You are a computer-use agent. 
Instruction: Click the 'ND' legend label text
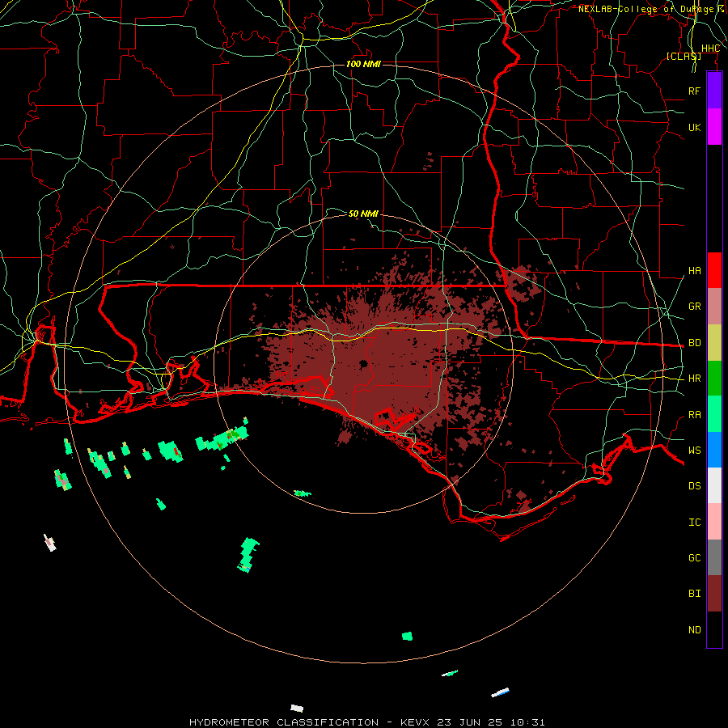(694, 630)
